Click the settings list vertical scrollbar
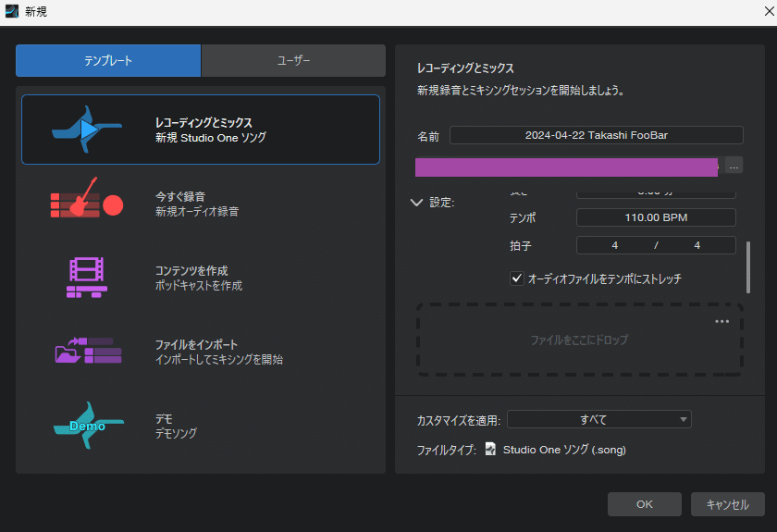Screen dimensions: 777x532 [x=747, y=267]
